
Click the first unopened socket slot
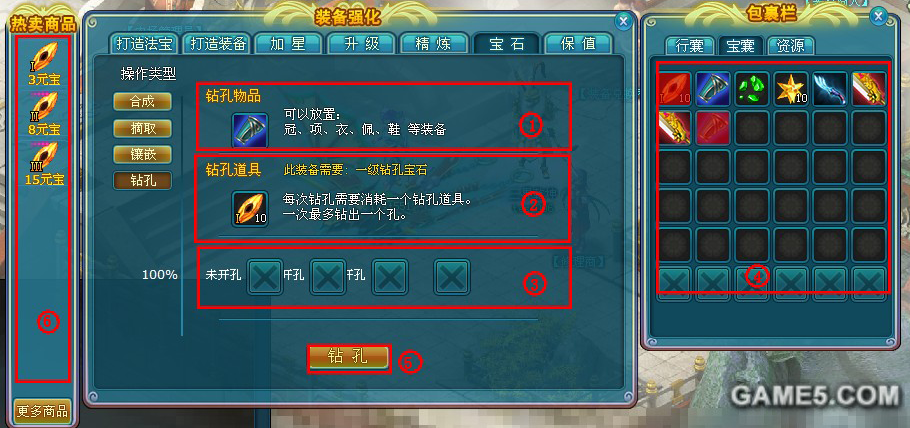[x=265, y=276]
